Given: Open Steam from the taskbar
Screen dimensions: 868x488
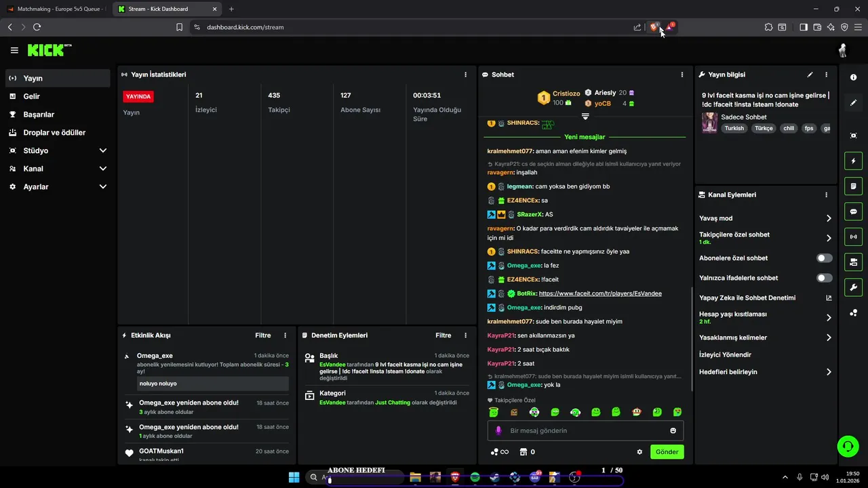Looking at the screenshot, I should coord(494,477).
